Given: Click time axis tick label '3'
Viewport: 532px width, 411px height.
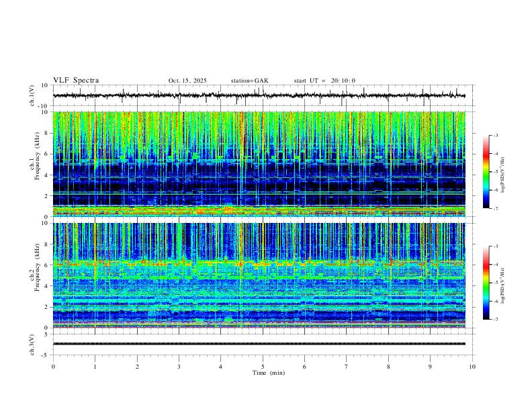Looking at the screenshot, I should tap(179, 367).
